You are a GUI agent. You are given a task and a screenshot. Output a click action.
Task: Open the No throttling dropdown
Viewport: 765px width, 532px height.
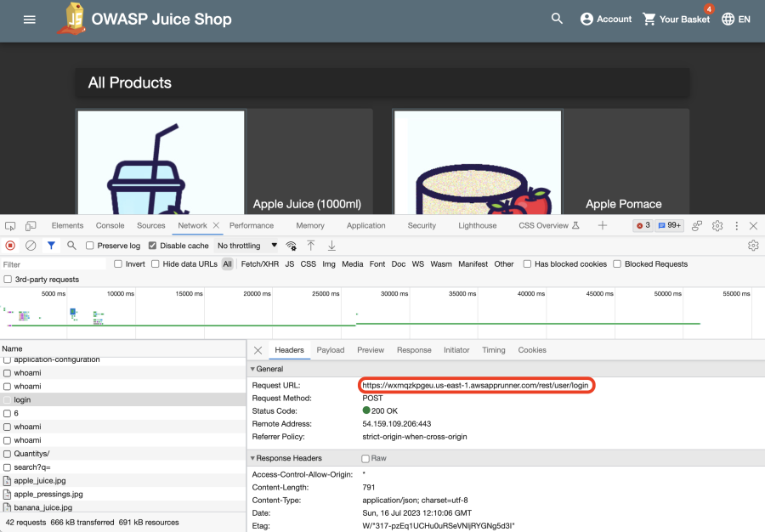247,246
